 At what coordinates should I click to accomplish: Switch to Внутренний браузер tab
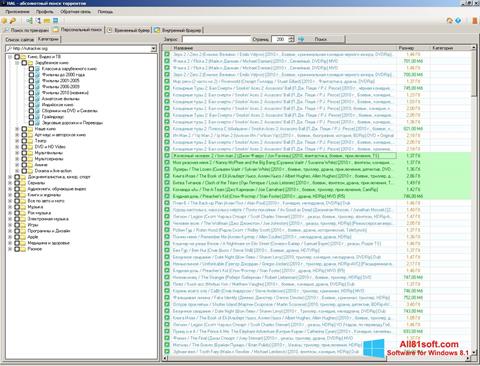click(x=178, y=30)
